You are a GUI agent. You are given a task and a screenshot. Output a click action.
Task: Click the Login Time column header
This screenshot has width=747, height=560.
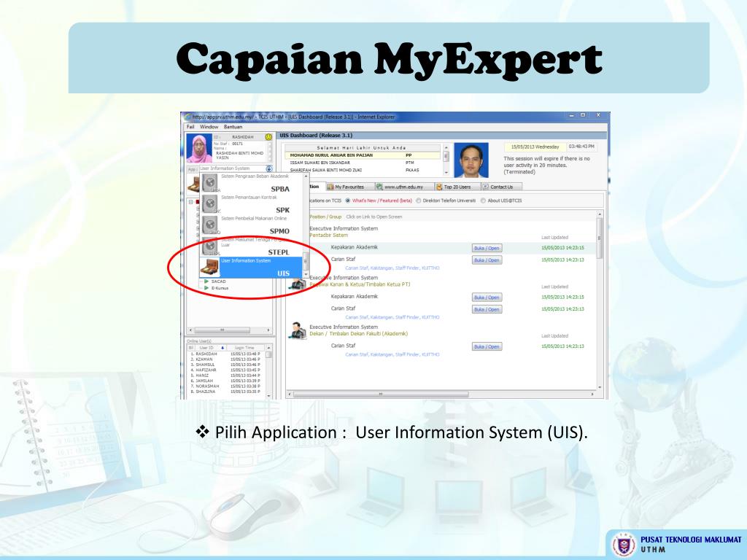pyautogui.click(x=246, y=348)
